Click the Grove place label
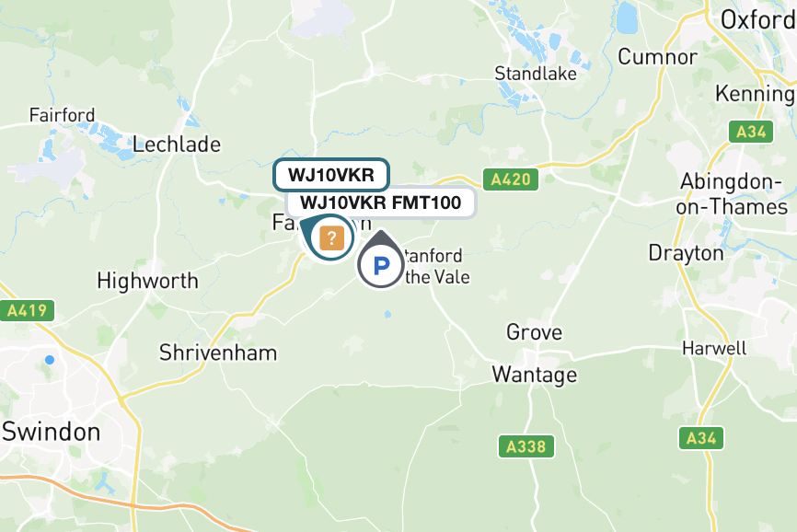This screenshot has height=532, width=797. pos(534,333)
